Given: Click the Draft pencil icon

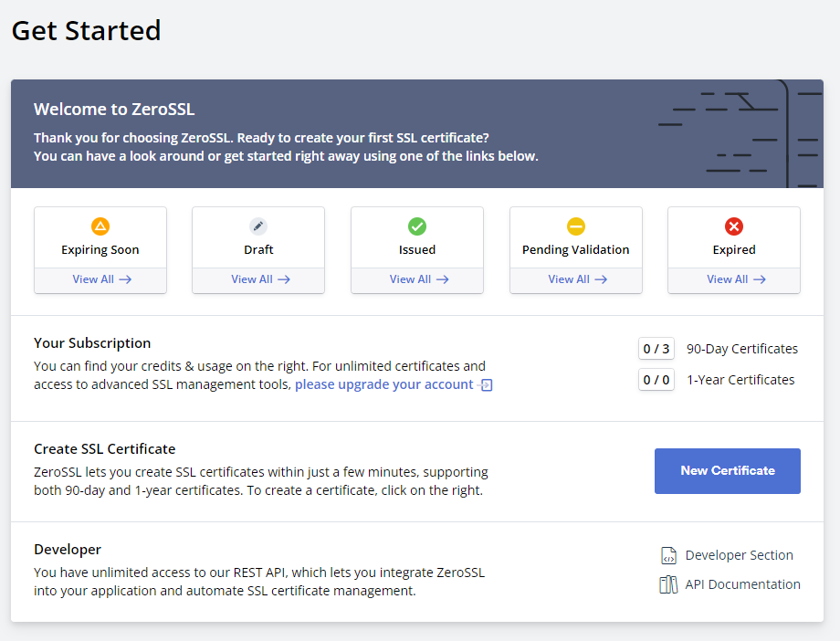Looking at the screenshot, I should pos(258,226).
